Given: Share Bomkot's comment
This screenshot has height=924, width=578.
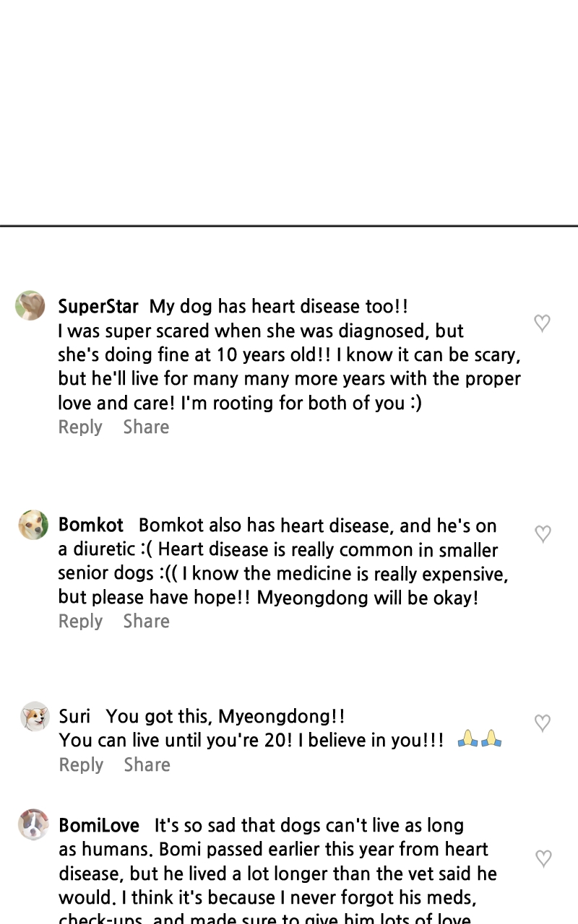Looking at the screenshot, I should click(146, 621).
